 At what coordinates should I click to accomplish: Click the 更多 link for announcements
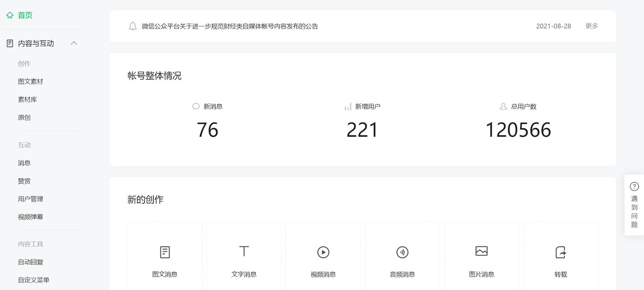point(591,26)
